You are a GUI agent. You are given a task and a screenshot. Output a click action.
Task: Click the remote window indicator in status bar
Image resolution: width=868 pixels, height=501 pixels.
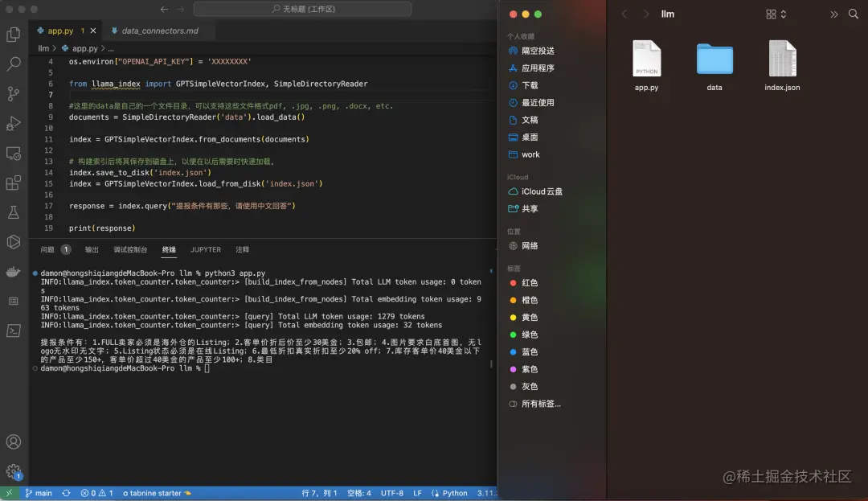pyautogui.click(x=9, y=493)
